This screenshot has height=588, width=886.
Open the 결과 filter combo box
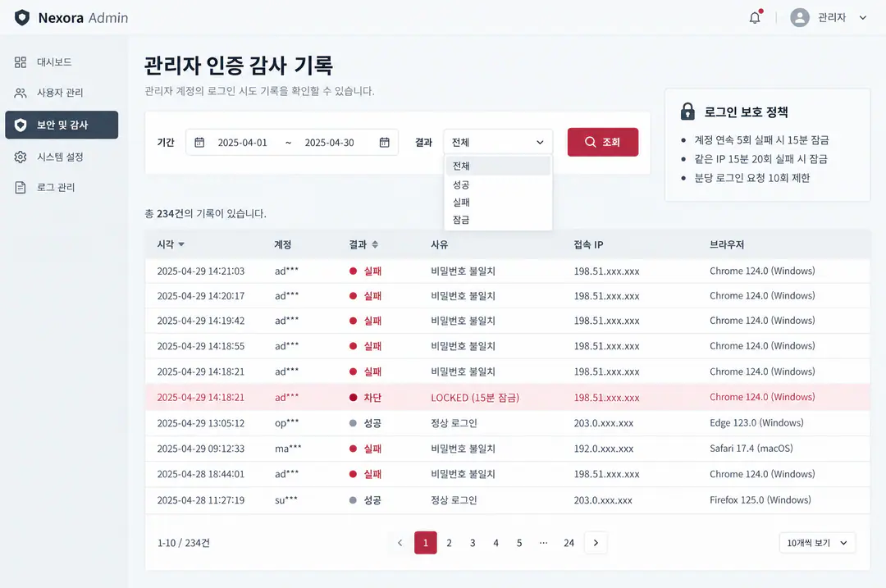tap(498, 143)
